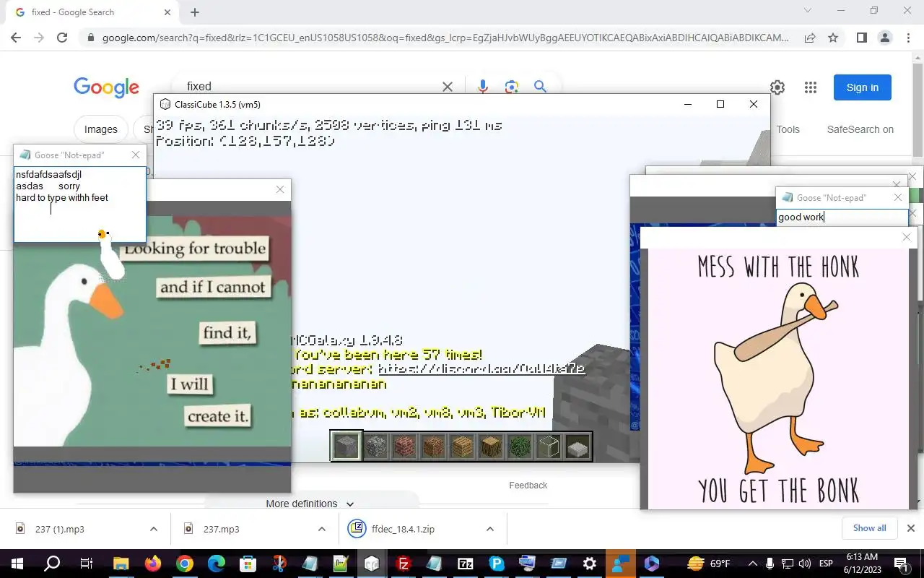The height and width of the screenshot is (578, 924).
Task: Open the Windows taskbar search
Action: [x=52, y=564]
